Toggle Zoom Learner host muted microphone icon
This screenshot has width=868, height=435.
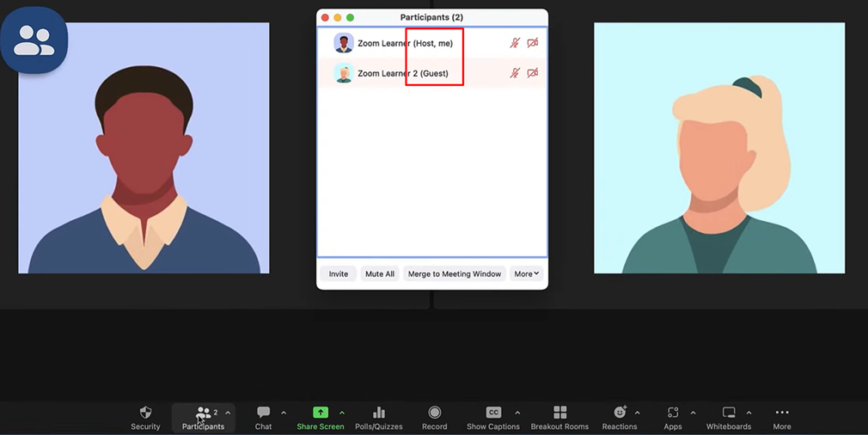pyautogui.click(x=515, y=43)
